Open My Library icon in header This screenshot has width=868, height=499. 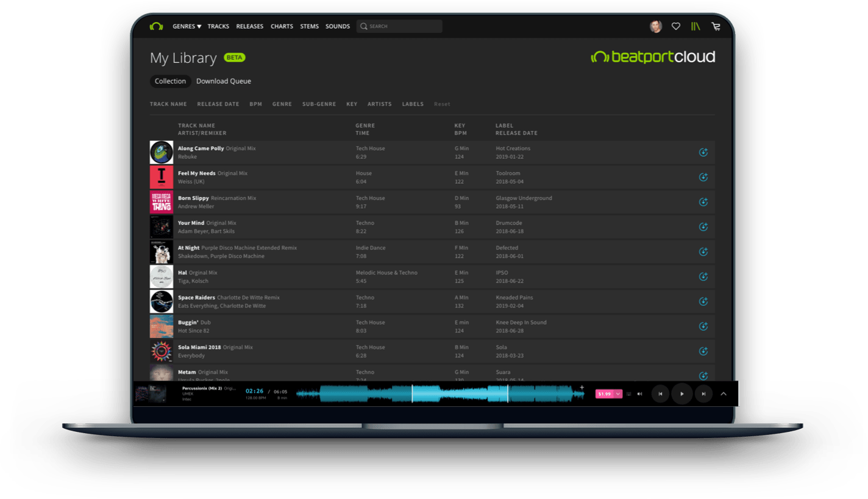pyautogui.click(x=695, y=26)
